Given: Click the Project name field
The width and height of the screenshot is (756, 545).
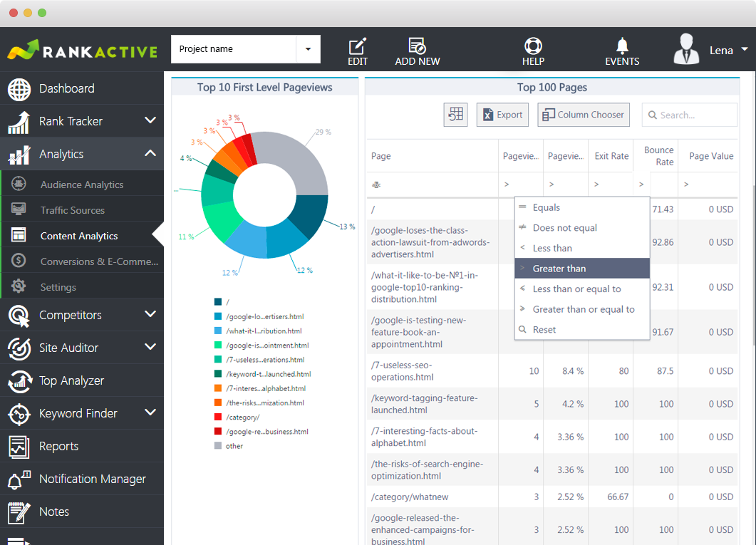Looking at the screenshot, I should click(234, 49).
